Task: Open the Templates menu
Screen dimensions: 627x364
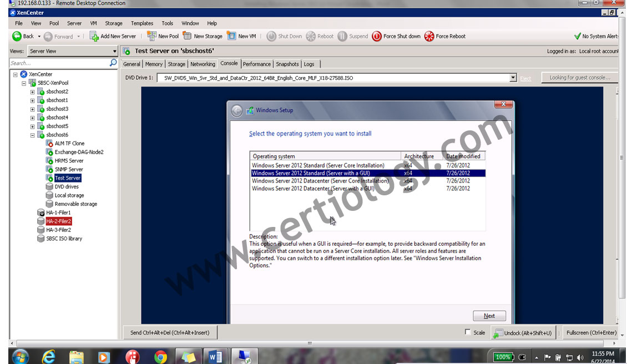Action: pyautogui.click(x=142, y=23)
